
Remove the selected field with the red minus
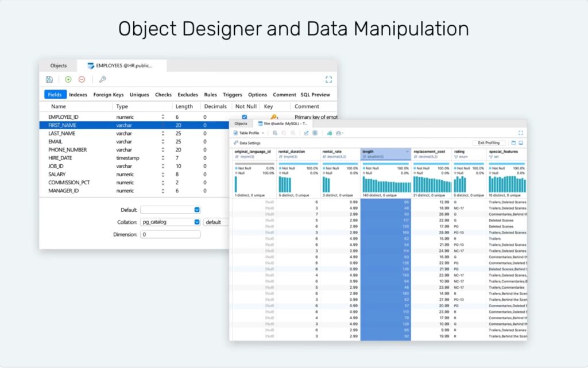point(82,79)
